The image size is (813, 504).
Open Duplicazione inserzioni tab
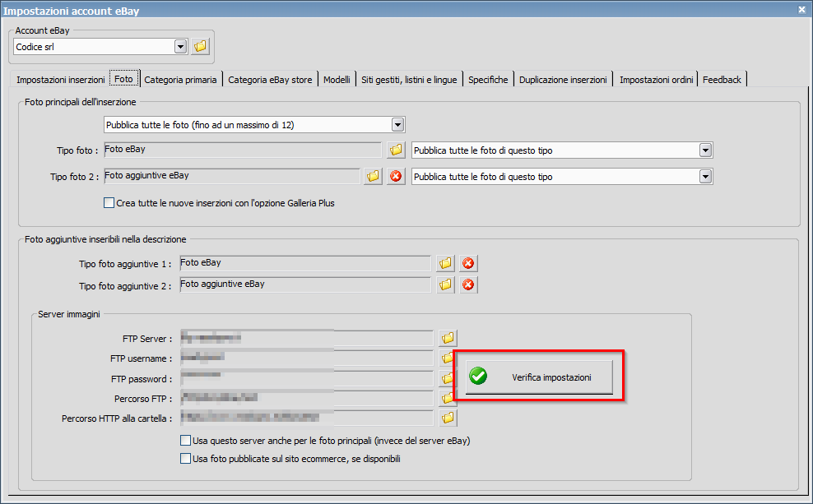pyautogui.click(x=563, y=80)
